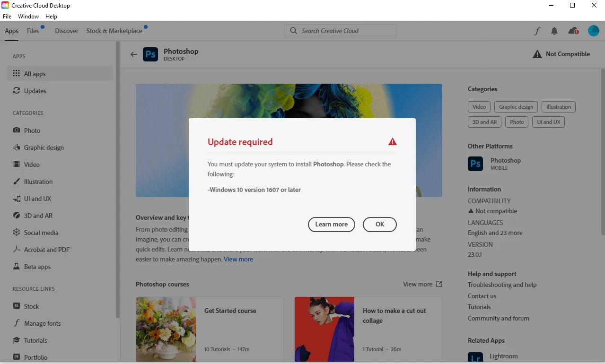Click the Manage fonts f icon
The width and height of the screenshot is (605, 364).
tap(17, 323)
